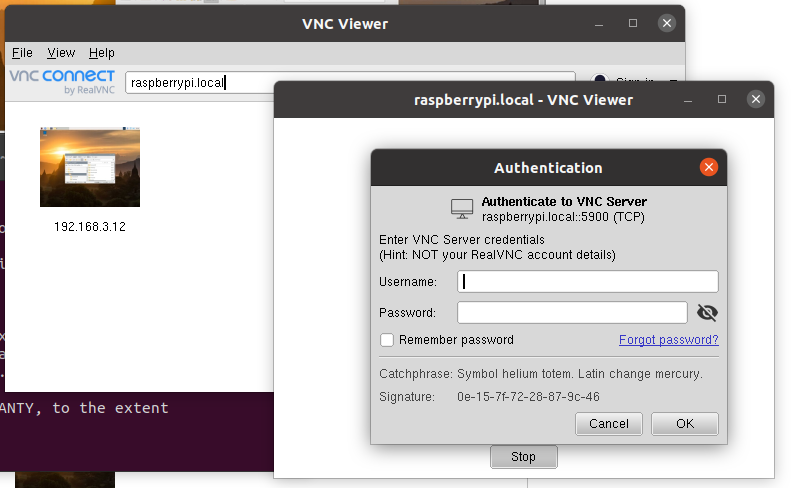
Task: Click the raspberrypi.local::5900 (TCP) text
Action: tap(563, 217)
